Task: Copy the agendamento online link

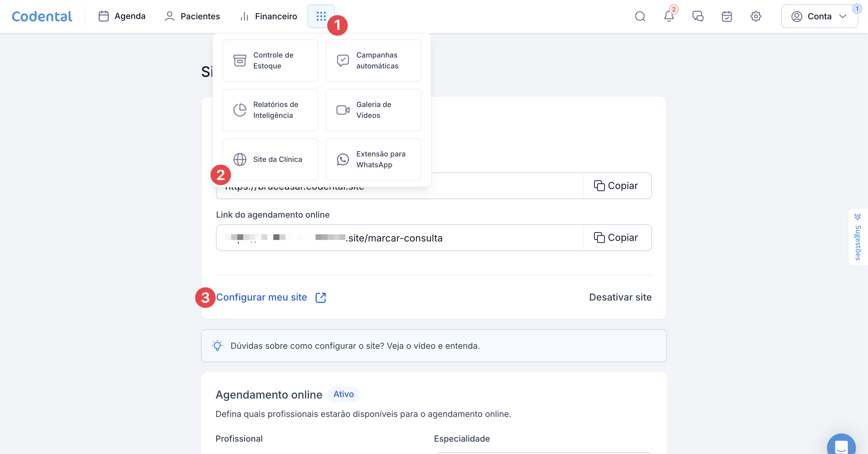Action: coord(617,238)
